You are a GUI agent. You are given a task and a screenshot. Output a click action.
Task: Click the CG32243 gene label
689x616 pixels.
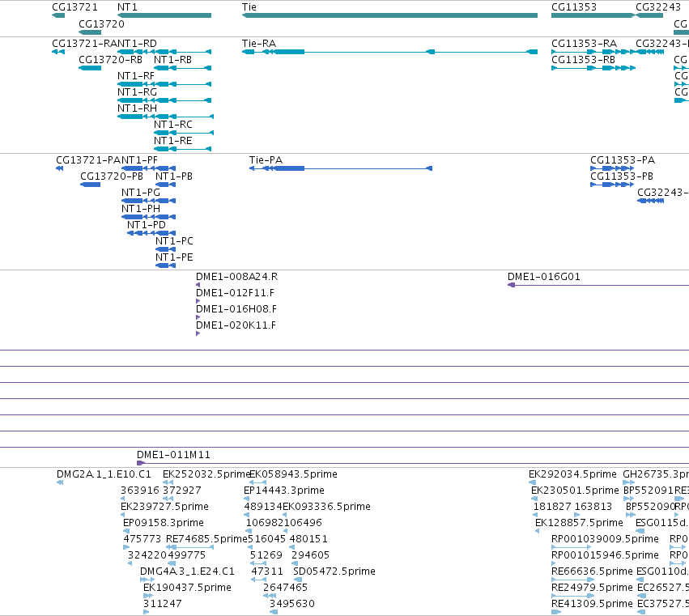click(x=658, y=7)
